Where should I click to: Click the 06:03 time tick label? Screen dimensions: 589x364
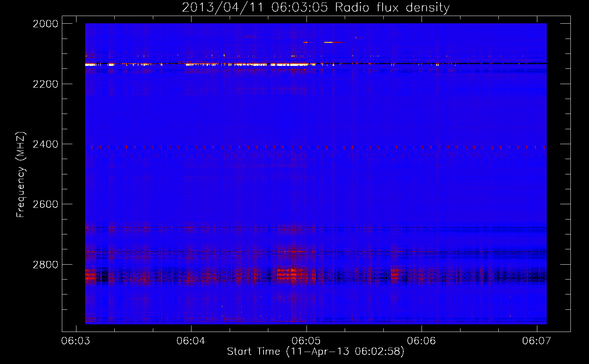(76, 341)
